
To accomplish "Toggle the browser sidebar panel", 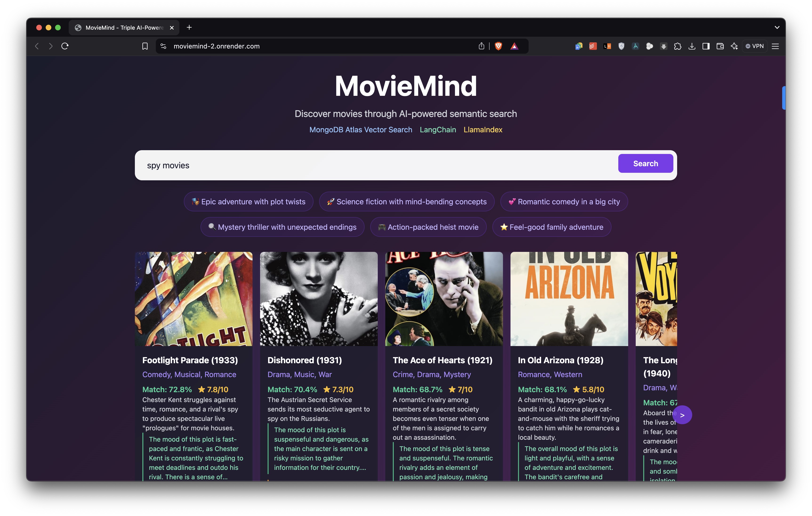I will pyautogui.click(x=706, y=46).
